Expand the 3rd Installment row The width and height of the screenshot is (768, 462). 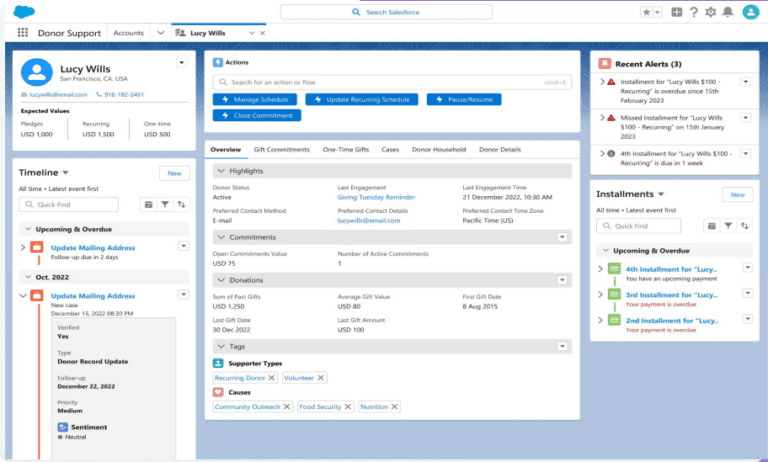600,294
